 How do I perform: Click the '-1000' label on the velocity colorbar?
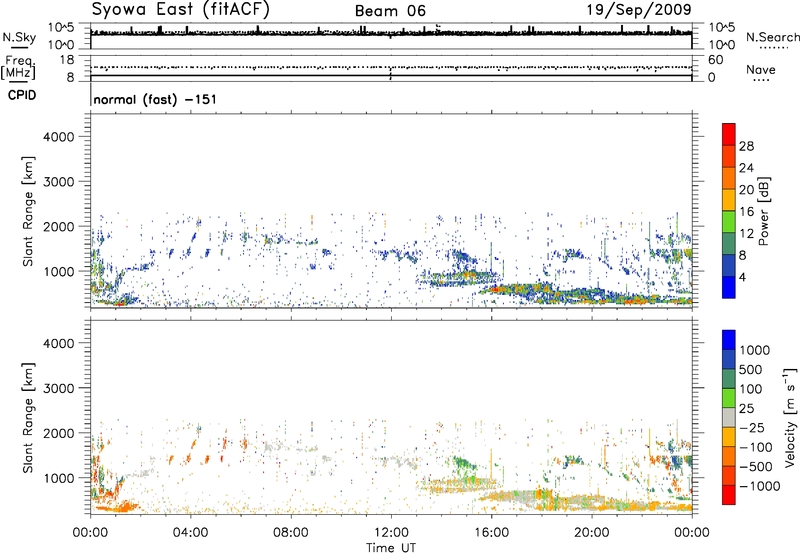tap(760, 486)
